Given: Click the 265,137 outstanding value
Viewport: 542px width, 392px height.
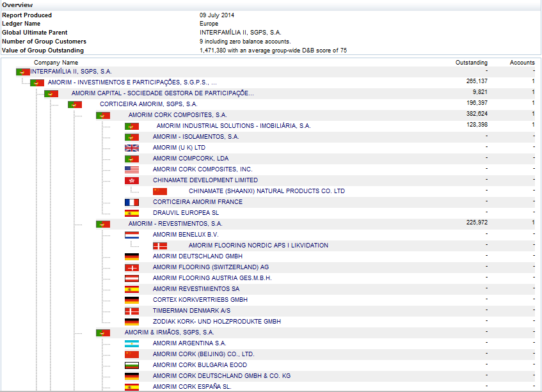Looking at the screenshot, I should coord(477,81).
